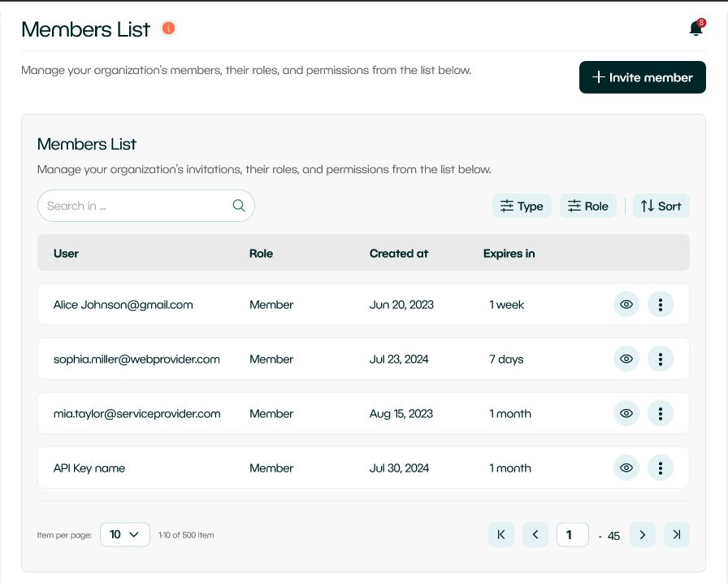This screenshot has width=728, height=583.
Task: Click the eye icon for sophia.miller row
Action: 626,359
